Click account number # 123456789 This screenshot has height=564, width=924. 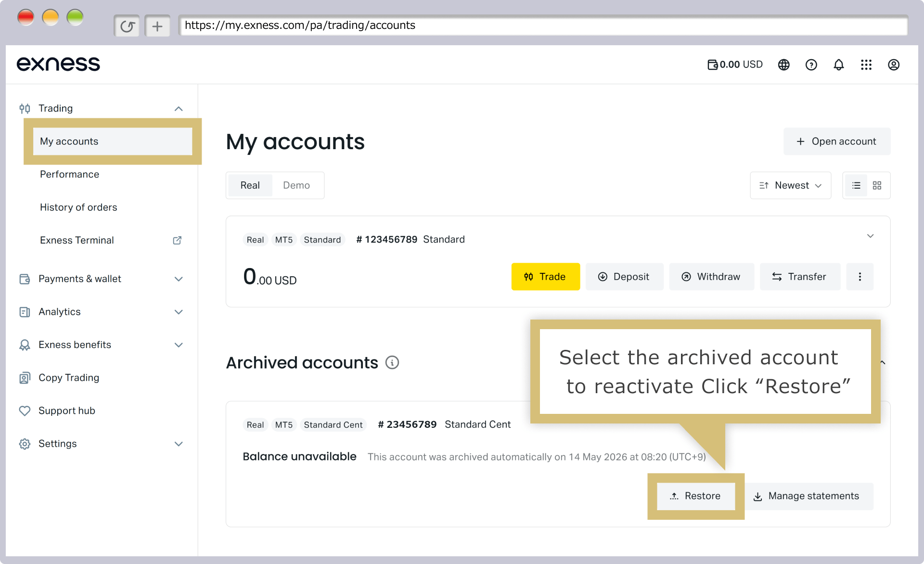386,240
